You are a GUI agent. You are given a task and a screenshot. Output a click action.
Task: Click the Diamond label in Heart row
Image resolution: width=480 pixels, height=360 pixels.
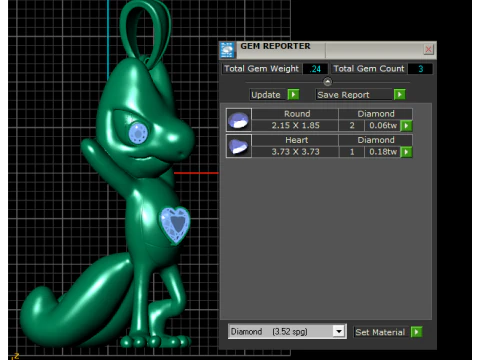[x=376, y=140]
